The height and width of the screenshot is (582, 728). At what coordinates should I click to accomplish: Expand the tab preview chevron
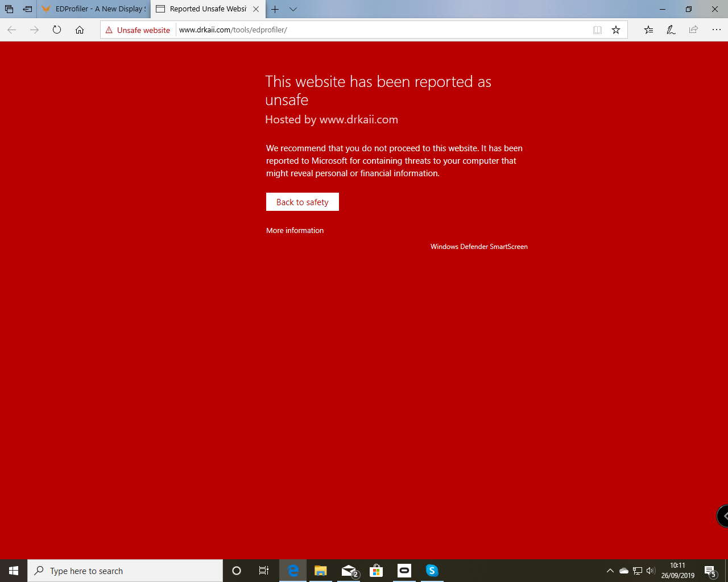[x=293, y=9]
